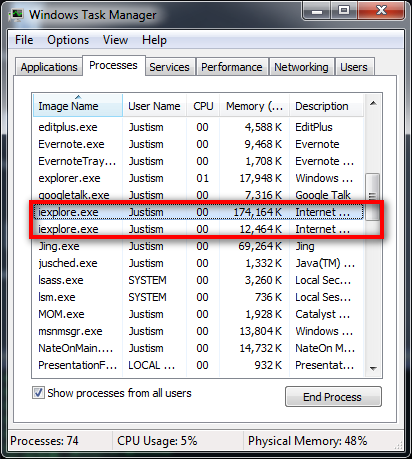Select the PresentationF... process row
This screenshot has height=459, width=412.
coord(198,365)
